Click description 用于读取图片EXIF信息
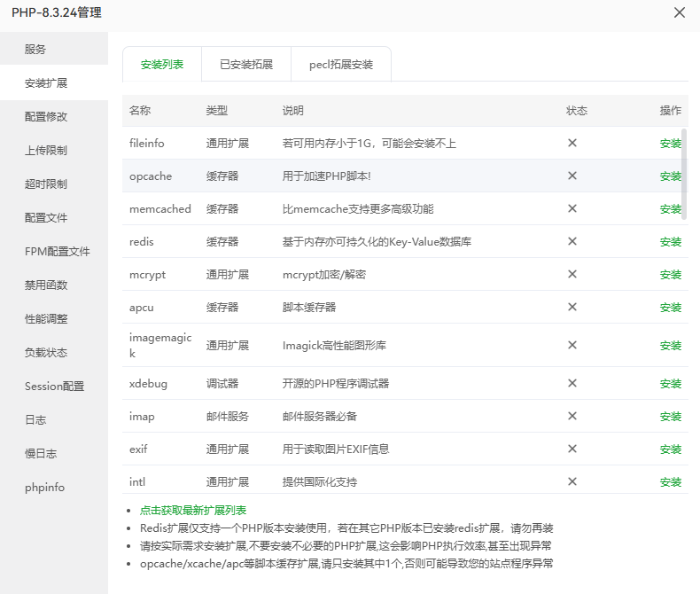This screenshot has height=594, width=700. (x=336, y=449)
